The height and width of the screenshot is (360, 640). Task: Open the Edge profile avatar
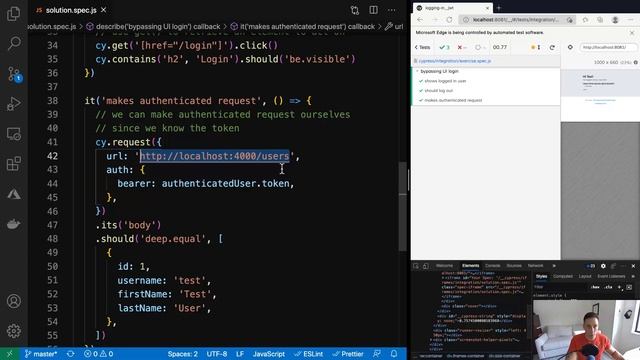point(615,20)
